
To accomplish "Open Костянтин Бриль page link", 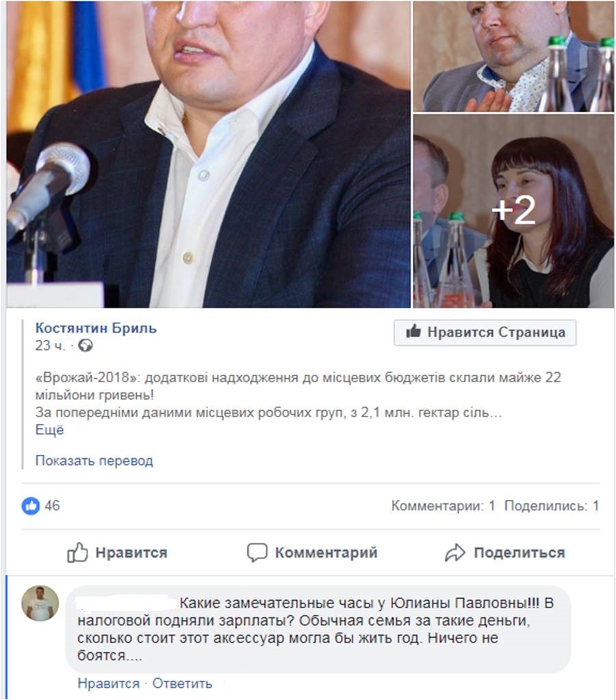I will coord(96,328).
